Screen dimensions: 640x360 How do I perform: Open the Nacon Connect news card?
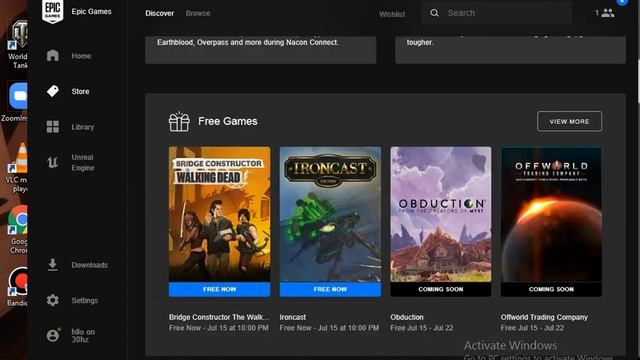[x=260, y=50]
